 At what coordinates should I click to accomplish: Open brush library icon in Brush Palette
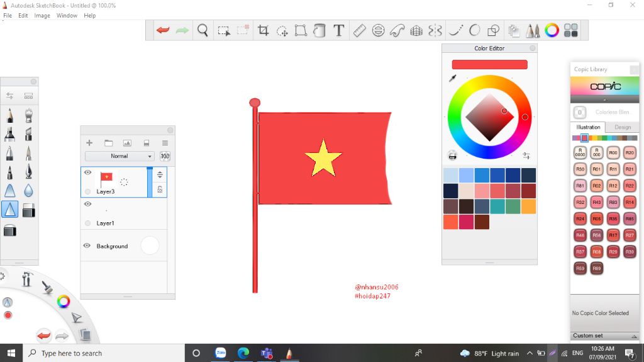point(28,96)
